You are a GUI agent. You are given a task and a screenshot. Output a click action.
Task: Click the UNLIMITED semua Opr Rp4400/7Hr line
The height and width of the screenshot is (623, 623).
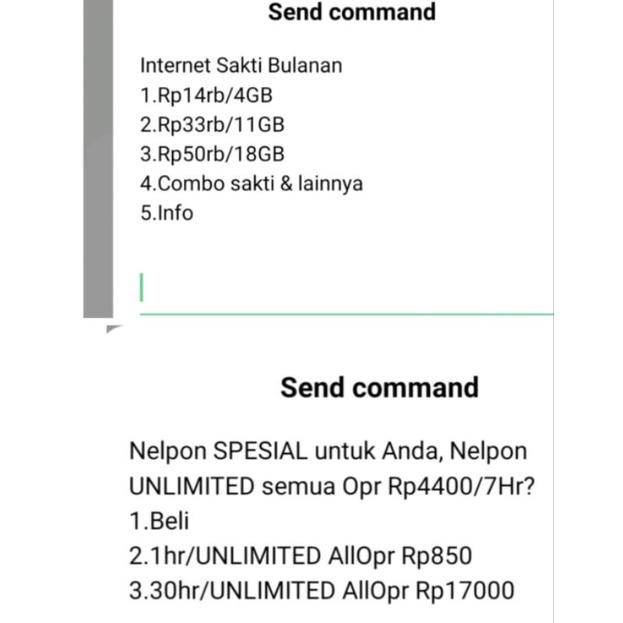tap(330, 486)
